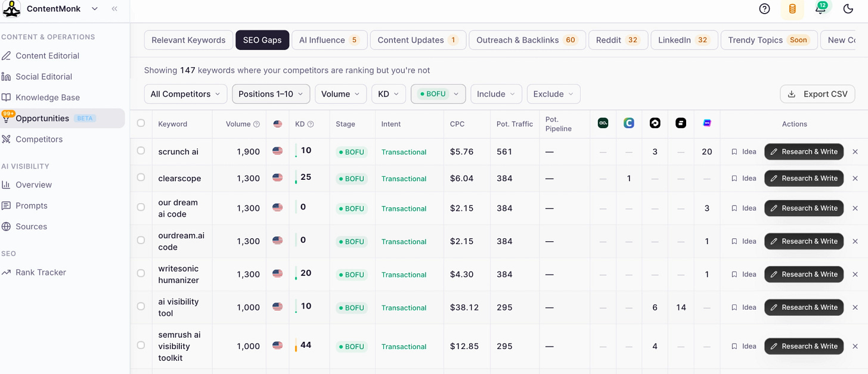This screenshot has width=868, height=374.
Task: Select all rows with header checkbox
Action: [141, 123]
